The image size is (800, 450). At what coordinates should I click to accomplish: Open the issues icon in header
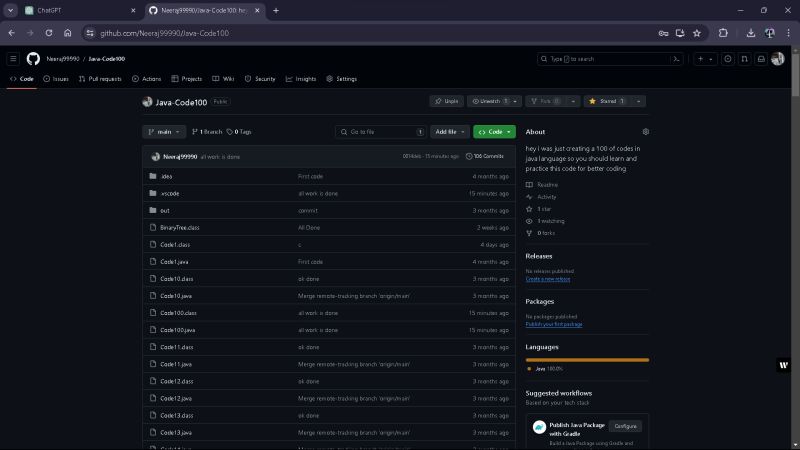tap(728, 59)
